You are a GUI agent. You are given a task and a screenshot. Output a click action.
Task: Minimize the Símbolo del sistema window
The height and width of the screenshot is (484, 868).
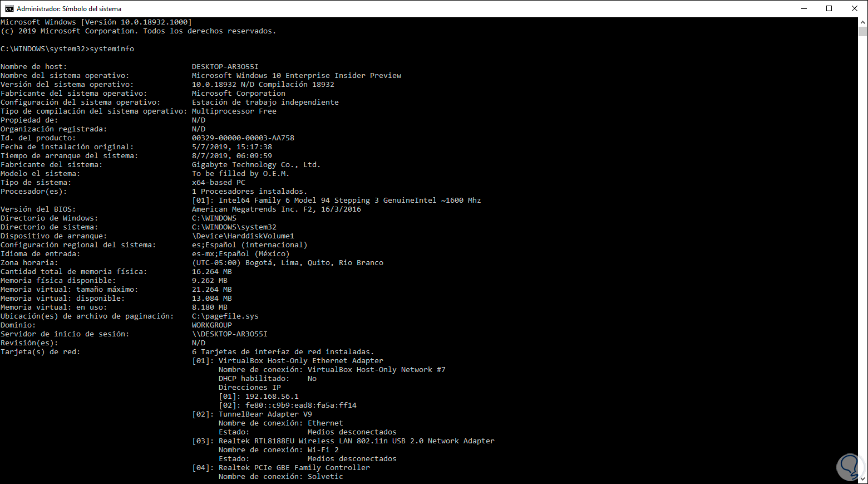804,8
